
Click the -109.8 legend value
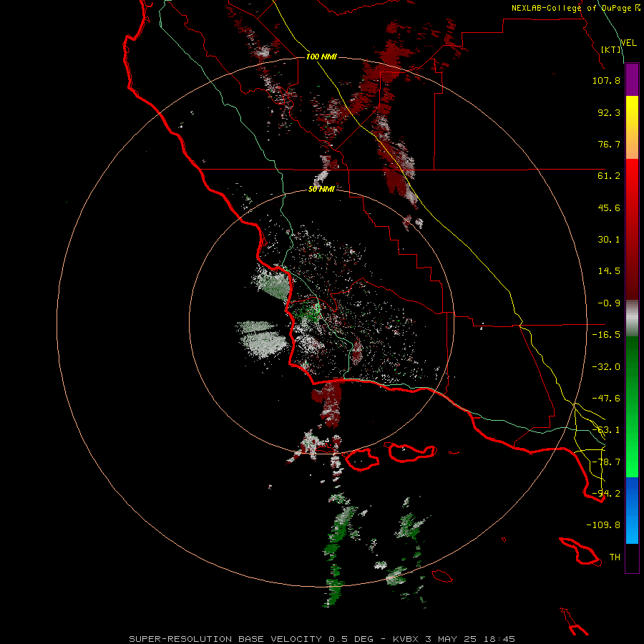[603, 525]
